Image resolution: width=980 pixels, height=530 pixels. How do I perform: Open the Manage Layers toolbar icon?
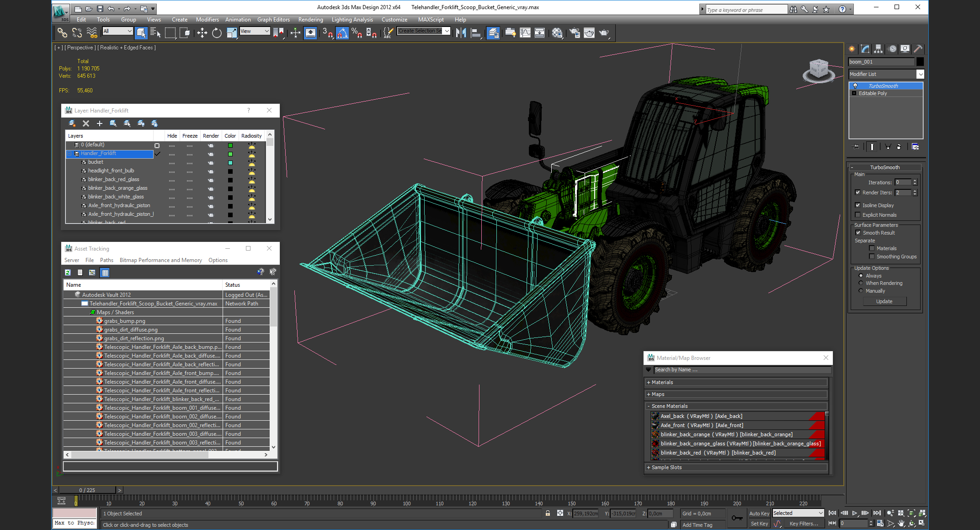493,32
